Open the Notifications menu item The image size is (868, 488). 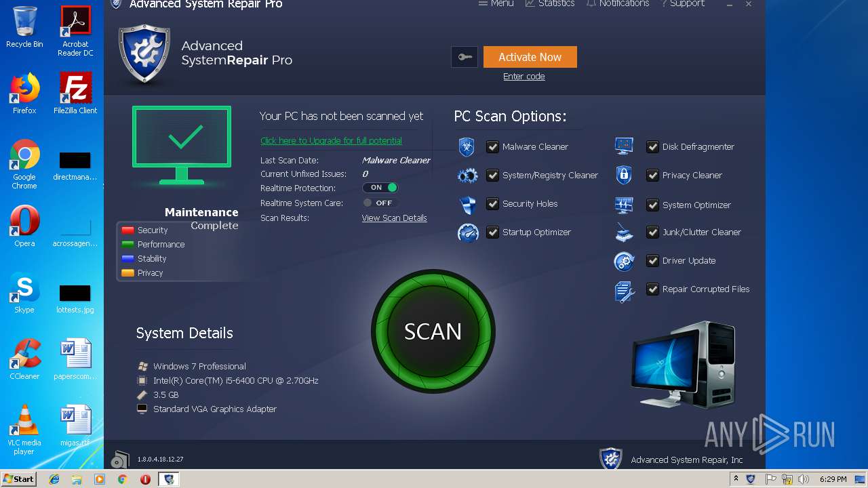pyautogui.click(x=618, y=3)
